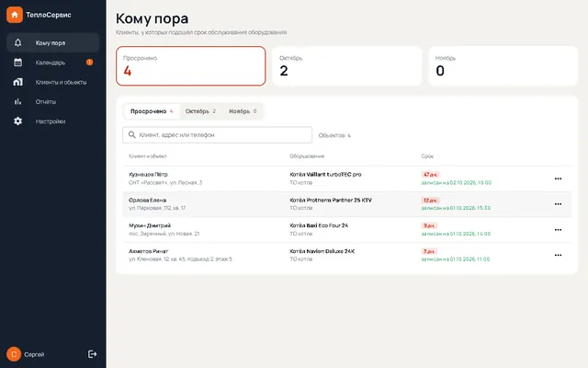Click Котёл Baxi Eco Four 24 equipment

point(319,225)
